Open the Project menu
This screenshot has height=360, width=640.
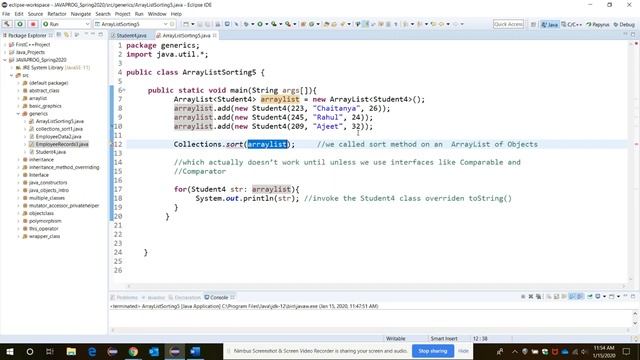point(122,14)
